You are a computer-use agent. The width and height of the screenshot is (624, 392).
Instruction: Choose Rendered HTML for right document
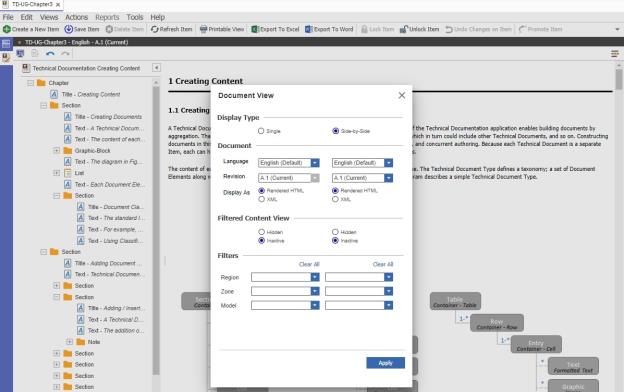pos(335,191)
